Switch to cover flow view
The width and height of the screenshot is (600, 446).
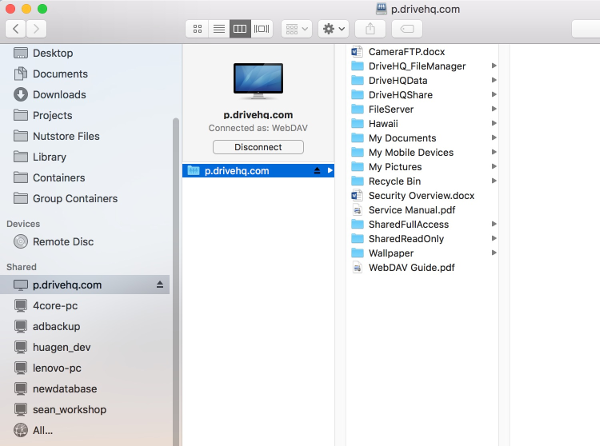pyautogui.click(x=262, y=29)
